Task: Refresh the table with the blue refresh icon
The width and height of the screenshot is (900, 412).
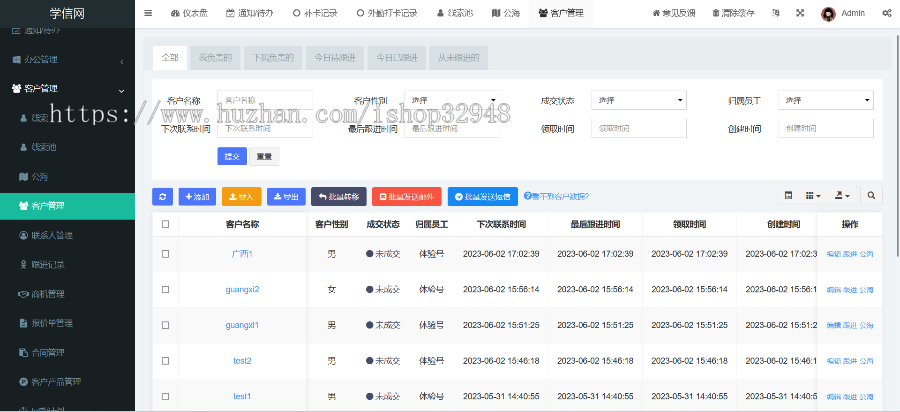Action: (x=162, y=196)
